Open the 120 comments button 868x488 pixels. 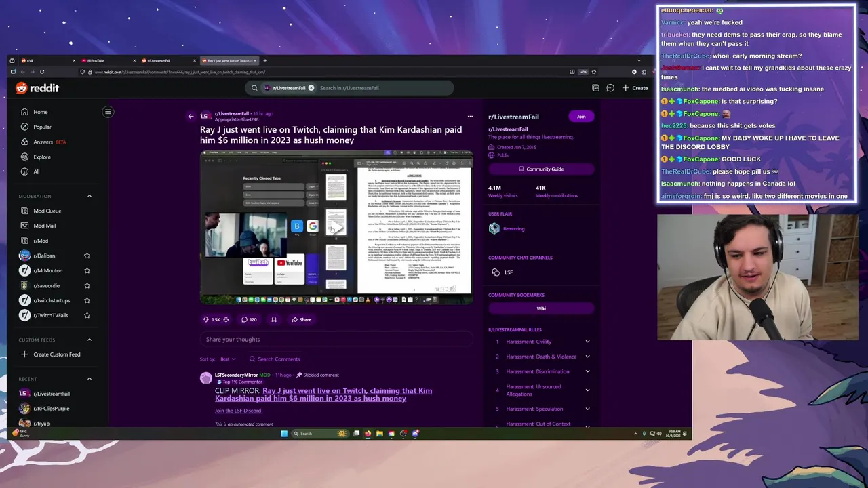click(249, 319)
